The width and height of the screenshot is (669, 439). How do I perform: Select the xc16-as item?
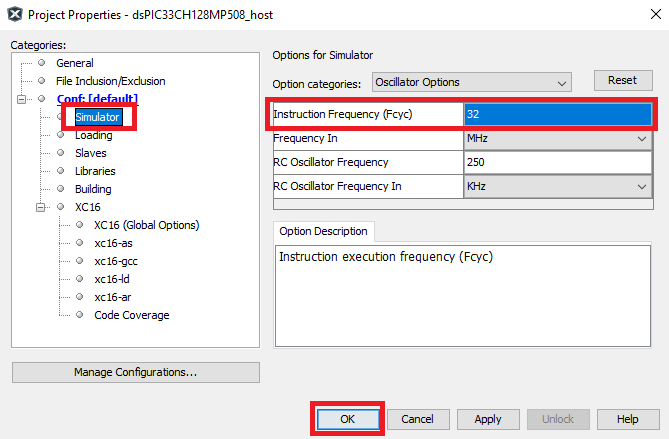tap(113, 243)
